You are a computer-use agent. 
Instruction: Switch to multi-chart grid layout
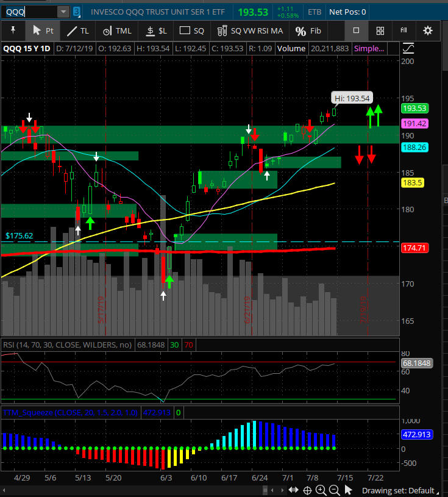coord(380,30)
